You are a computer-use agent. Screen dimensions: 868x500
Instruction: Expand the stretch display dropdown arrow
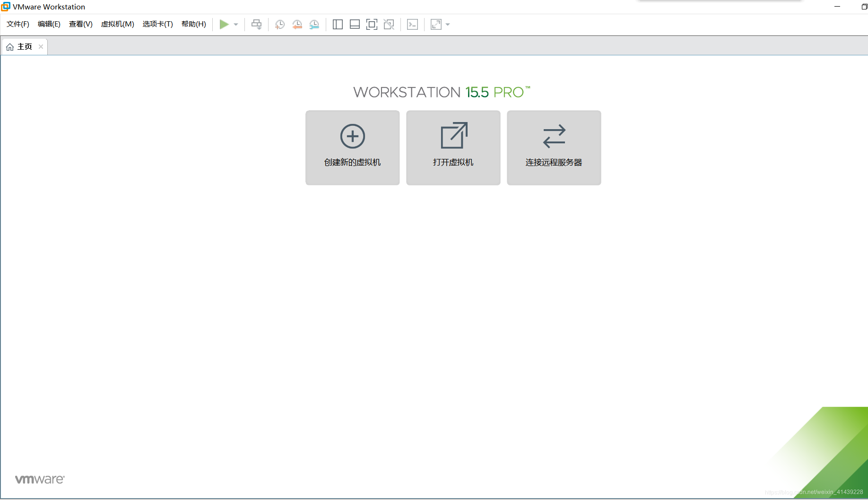tap(448, 25)
